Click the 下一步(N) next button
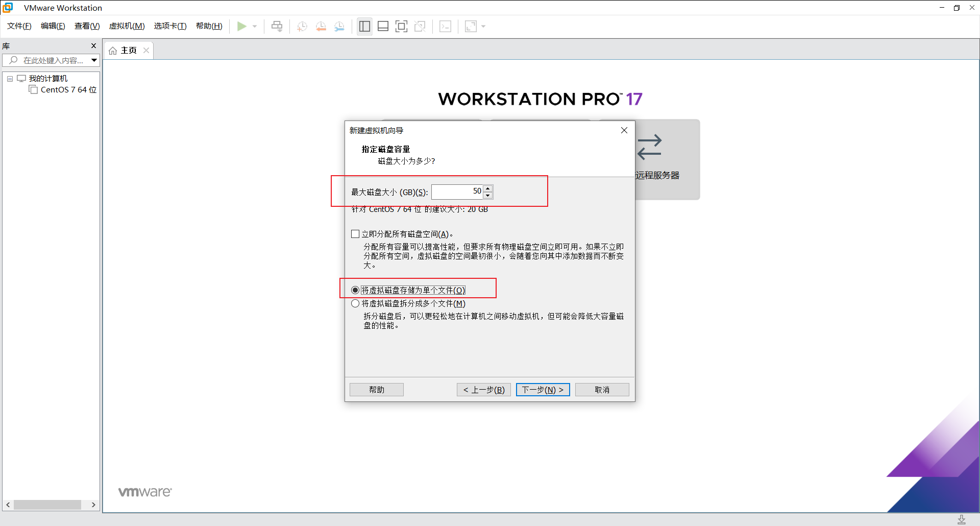The height and width of the screenshot is (526, 980). 543,390
